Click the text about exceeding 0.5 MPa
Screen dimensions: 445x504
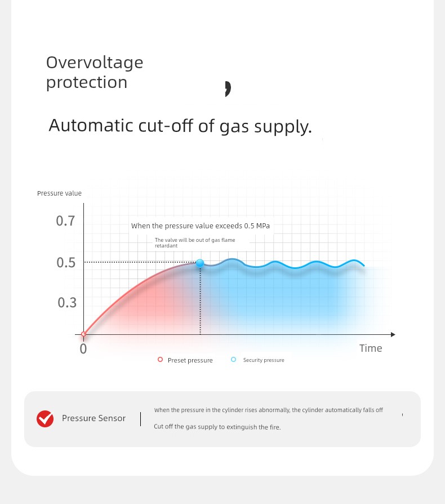[201, 226]
